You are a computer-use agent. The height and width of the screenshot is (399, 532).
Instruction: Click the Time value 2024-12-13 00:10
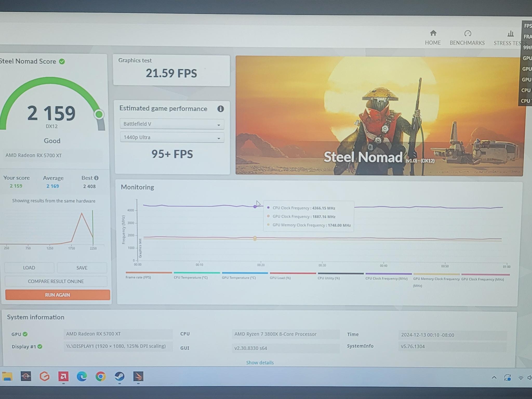tap(452, 335)
